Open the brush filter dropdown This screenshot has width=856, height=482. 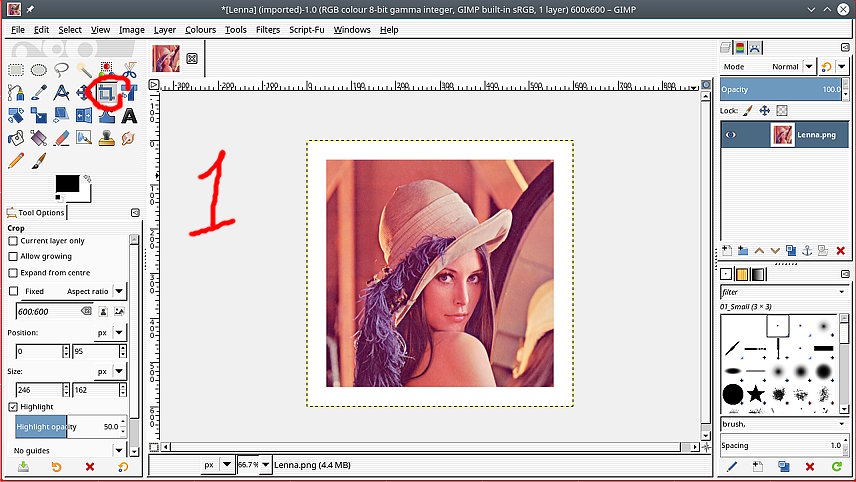(x=842, y=292)
